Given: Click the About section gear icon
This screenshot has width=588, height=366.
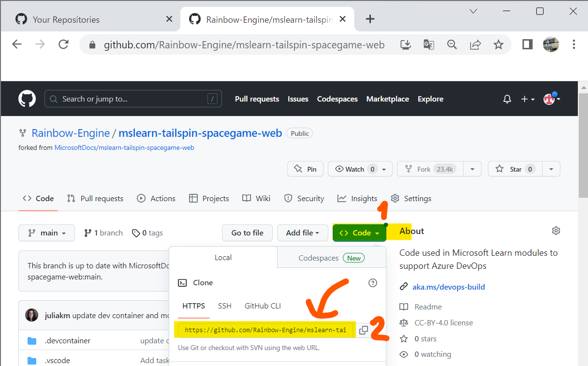Looking at the screenshot, I should point(556,231).
